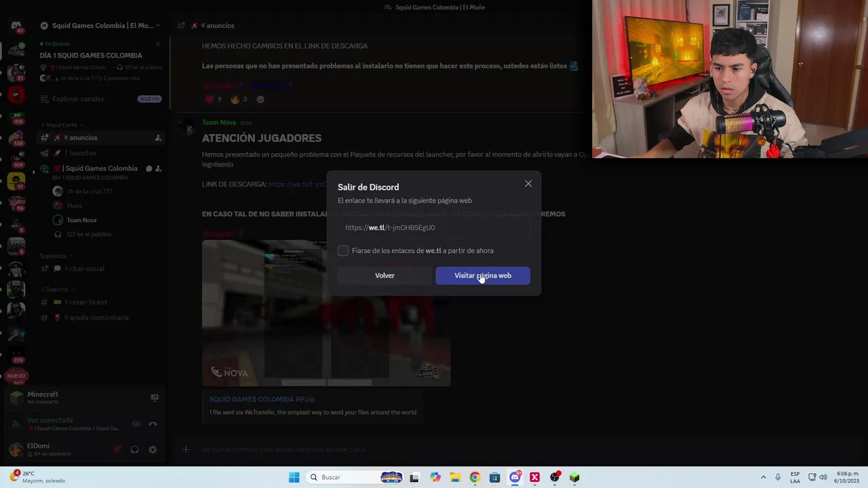The image size is (868, 488).
Task: Select the launcher channel
Action: pos(100,153)
